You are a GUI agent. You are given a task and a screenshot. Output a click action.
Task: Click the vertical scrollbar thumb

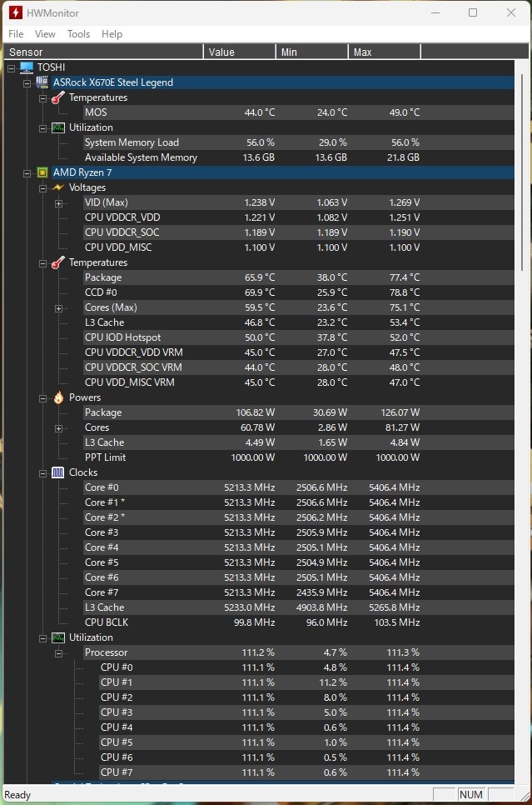(x=522, y=172)
